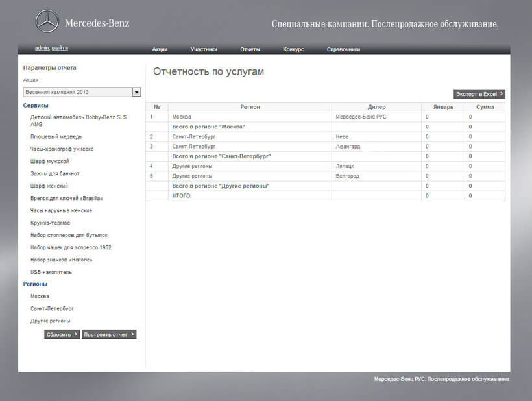Screen dimensions: 532x401
Task: Click the № column header
Action: pos(157,107)
